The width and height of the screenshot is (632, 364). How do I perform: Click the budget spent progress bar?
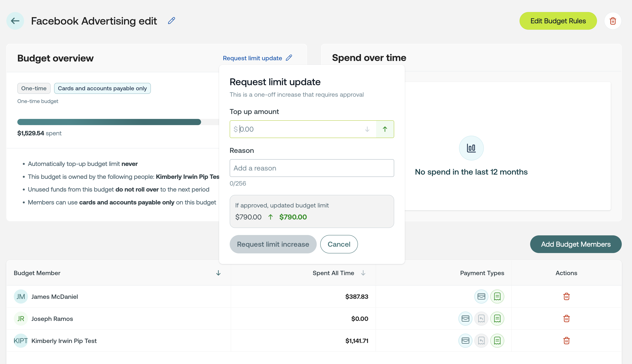coord(118,122)
